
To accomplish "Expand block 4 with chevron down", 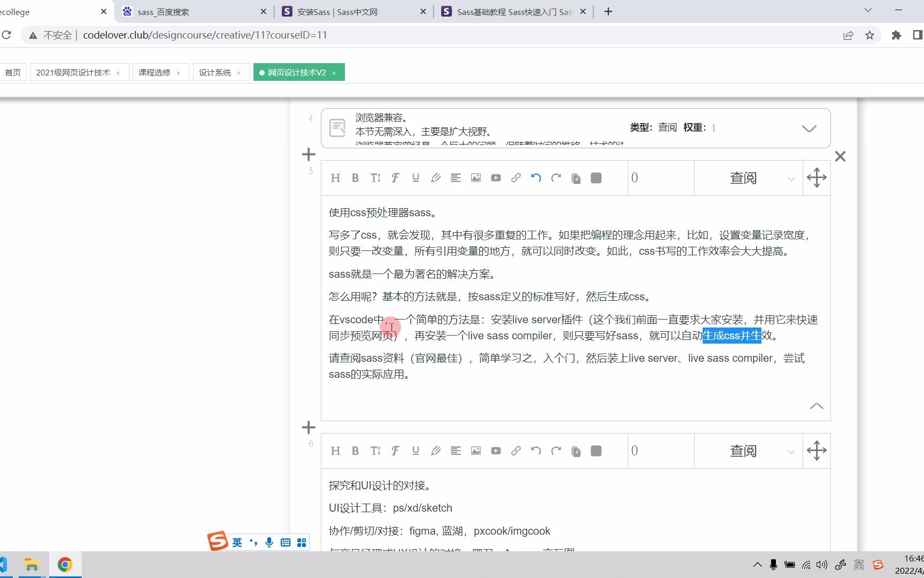I will 809,128.
